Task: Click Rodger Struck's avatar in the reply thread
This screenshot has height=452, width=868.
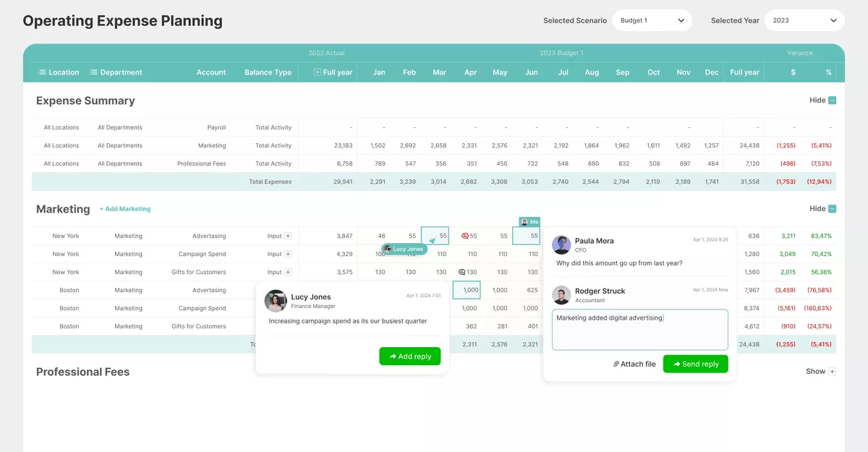Action: coord(561,294)
